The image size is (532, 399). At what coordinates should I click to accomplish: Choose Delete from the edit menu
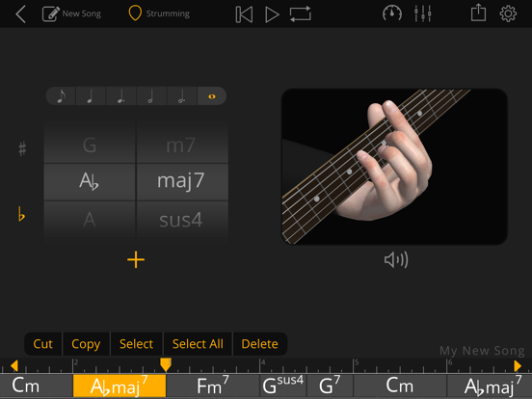click(x=259, y=344)
